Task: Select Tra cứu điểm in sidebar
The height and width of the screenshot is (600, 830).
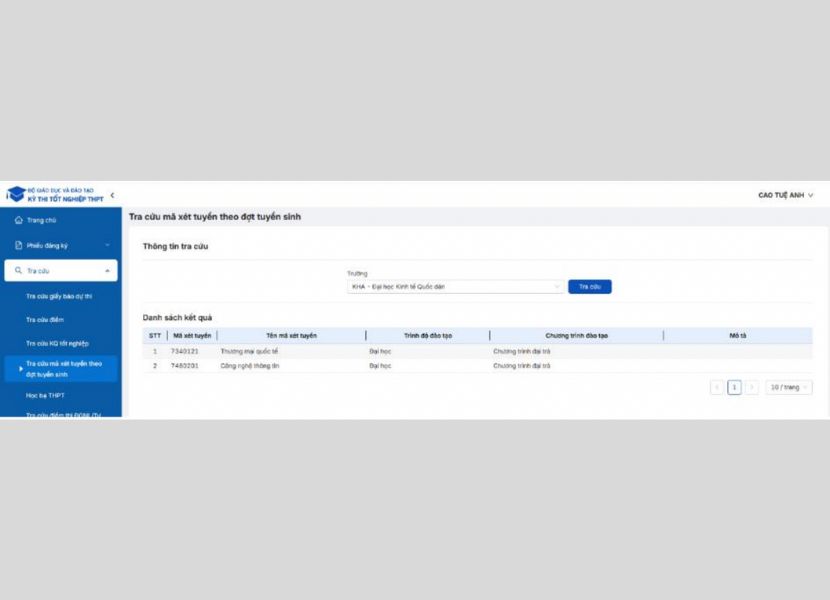Action: pyautogui.click(x=44, y=320)
